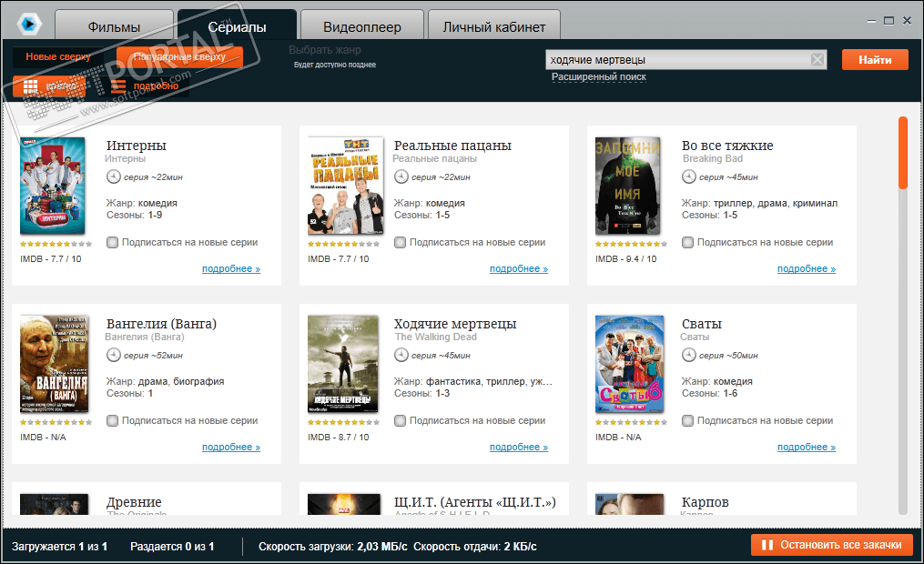
Task: Open the Сериалы tab
Action: point(237,26)
